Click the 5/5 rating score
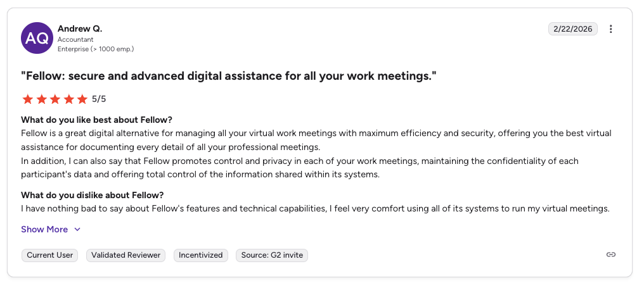This screenshot has height=283, width=644. point(99,99)
